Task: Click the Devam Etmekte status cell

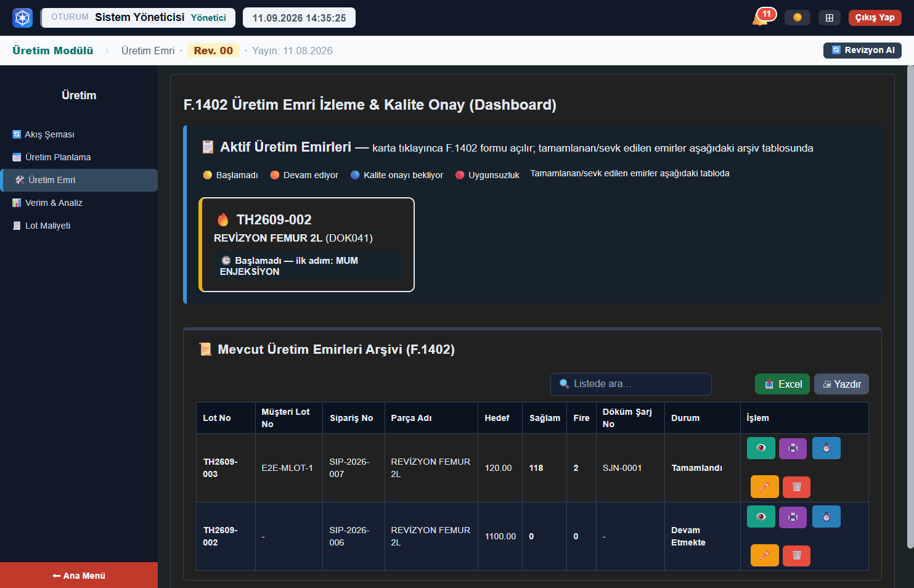Action: point(702,536)
